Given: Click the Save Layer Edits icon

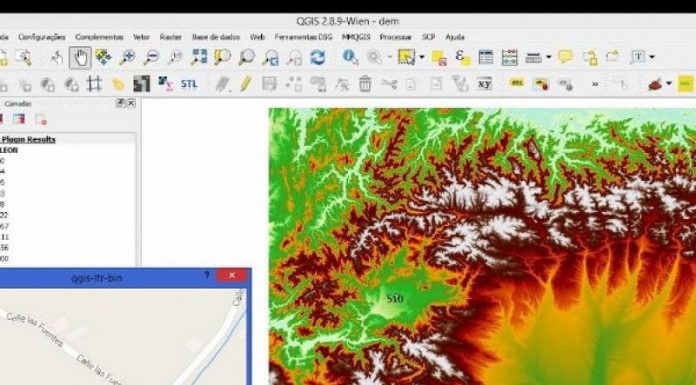Looking at the screenshot, I should 269,83.
